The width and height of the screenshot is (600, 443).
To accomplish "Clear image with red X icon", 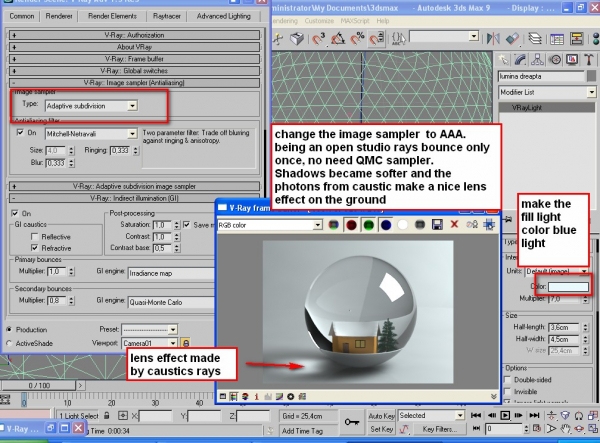I will pyautogui.click(x=454, y=225).
